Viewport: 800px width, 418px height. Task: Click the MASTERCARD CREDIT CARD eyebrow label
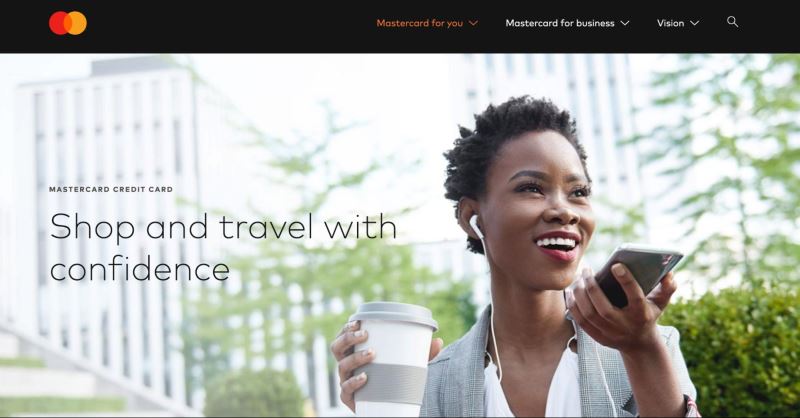point(111,189)
